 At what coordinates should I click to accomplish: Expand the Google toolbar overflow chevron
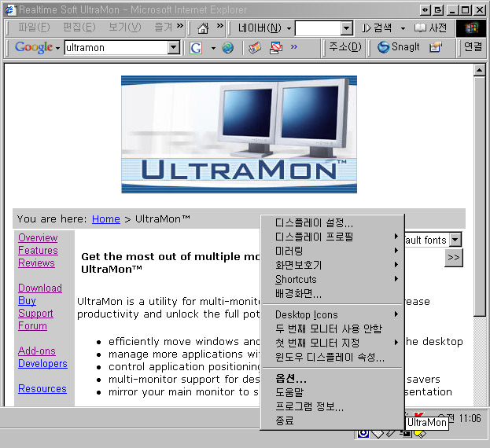[293, 47]
